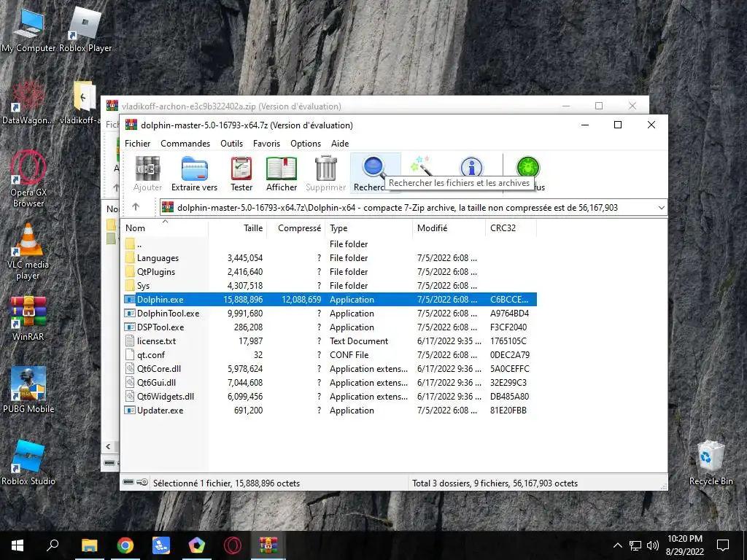Expand the archive path dropdown arrow
The width and height of the screenshot is (747, 560).
[x=661, y=208]
